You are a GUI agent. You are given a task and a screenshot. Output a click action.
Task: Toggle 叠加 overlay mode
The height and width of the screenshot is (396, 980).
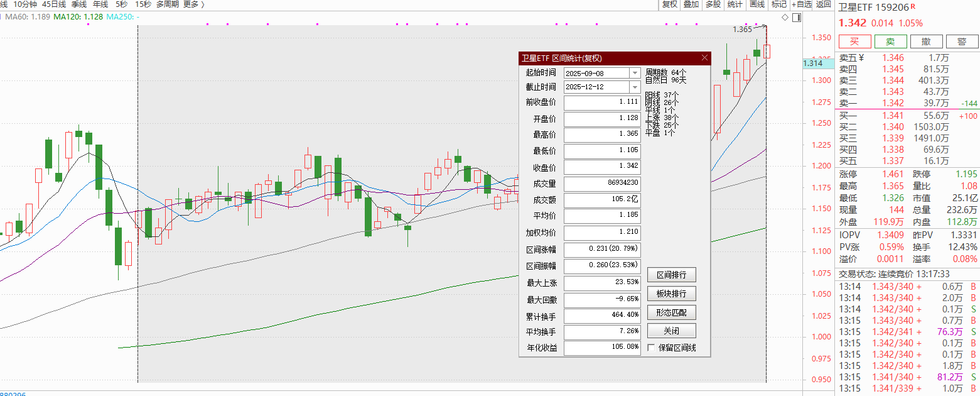coord(691,4)
